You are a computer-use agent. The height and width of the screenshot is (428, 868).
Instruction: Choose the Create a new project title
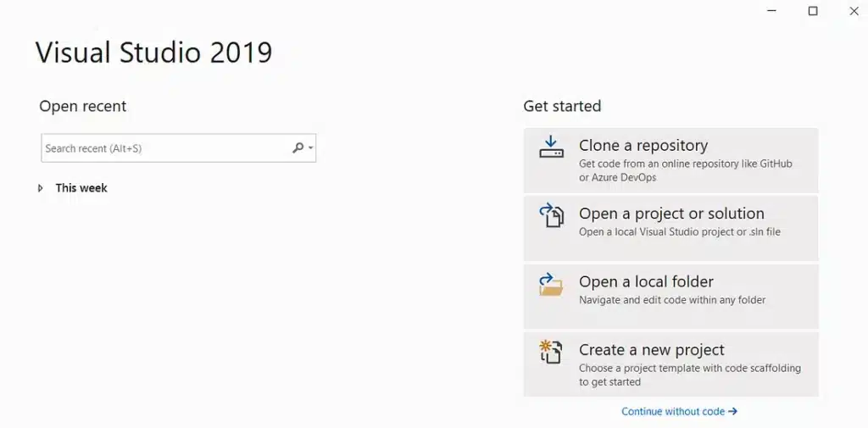[652, 350]
